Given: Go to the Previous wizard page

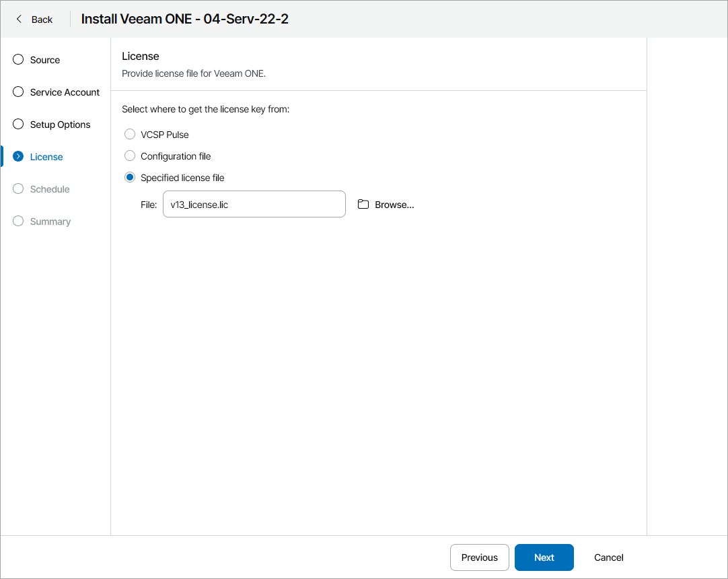Looking at the screenshot, I should [479, 557].
